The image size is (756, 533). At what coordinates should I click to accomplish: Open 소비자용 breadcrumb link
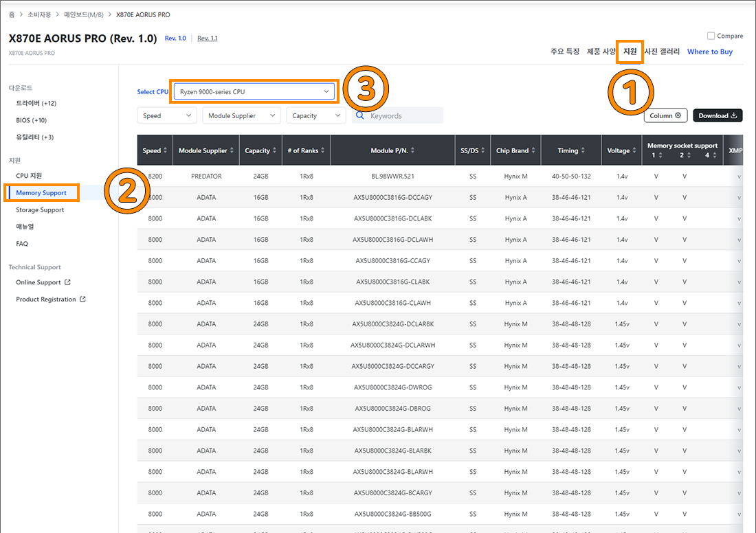click(x=39, y=14)
